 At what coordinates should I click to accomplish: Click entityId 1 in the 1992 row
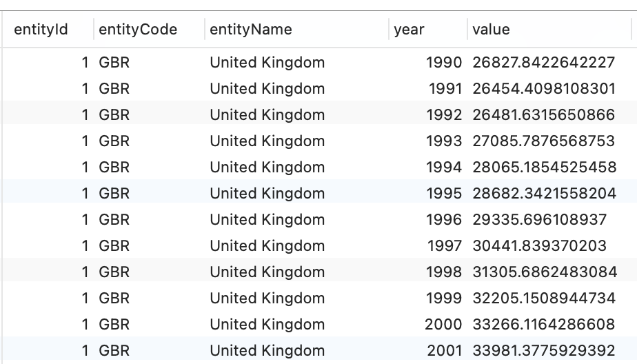[x=85, y=115]
